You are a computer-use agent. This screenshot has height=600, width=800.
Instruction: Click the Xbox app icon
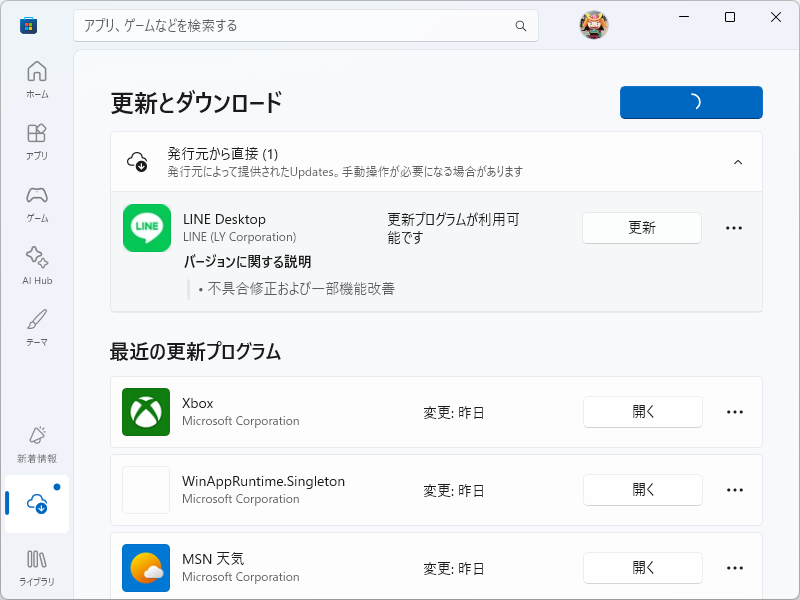tap(146, 411)
